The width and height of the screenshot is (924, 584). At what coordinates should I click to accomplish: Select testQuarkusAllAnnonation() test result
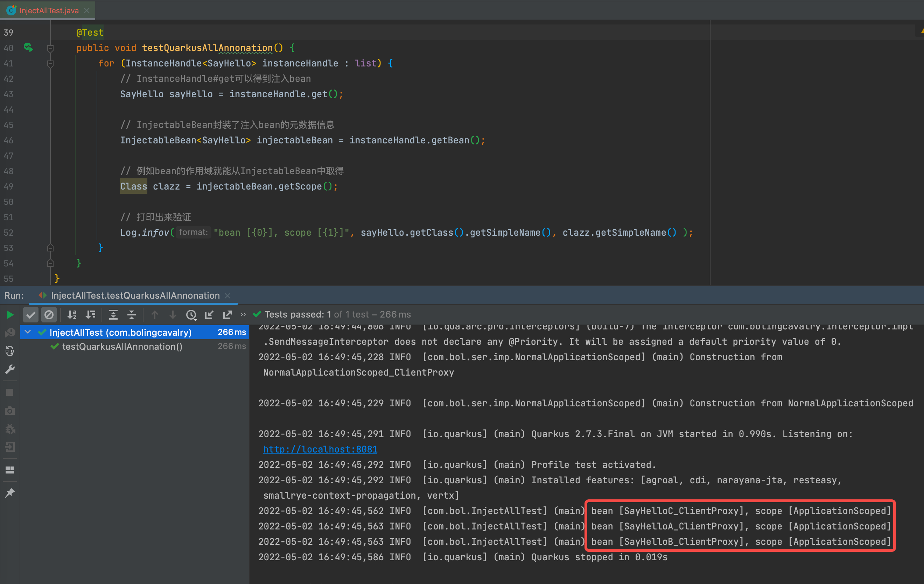(122, 347)
